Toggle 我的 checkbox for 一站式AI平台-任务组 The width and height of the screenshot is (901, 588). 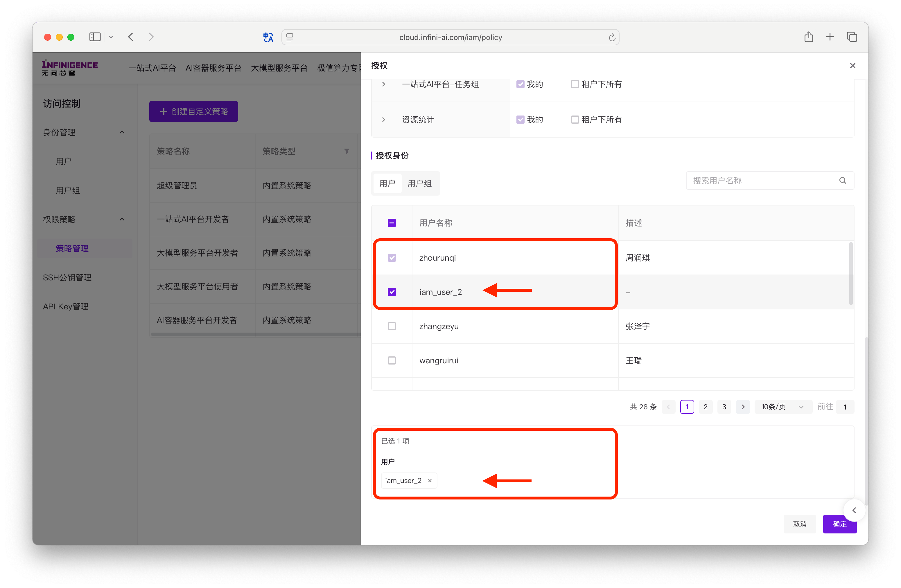[x=520, y=84]
